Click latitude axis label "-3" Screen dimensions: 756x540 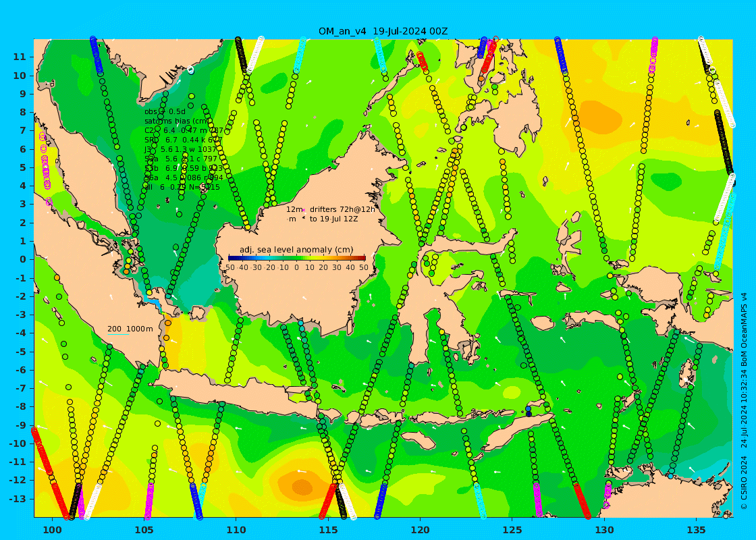(x=21, y=315)
